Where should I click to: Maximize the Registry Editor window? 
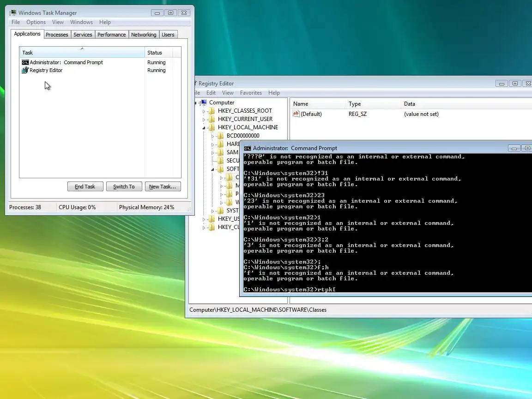pyautogui.click(x=515, y=84)
